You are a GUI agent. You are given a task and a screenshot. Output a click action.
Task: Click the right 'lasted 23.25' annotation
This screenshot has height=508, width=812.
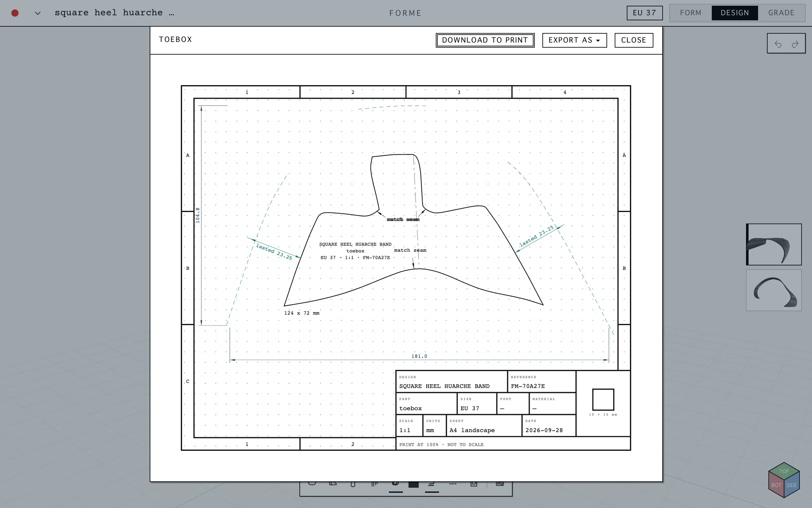(536, 236)
